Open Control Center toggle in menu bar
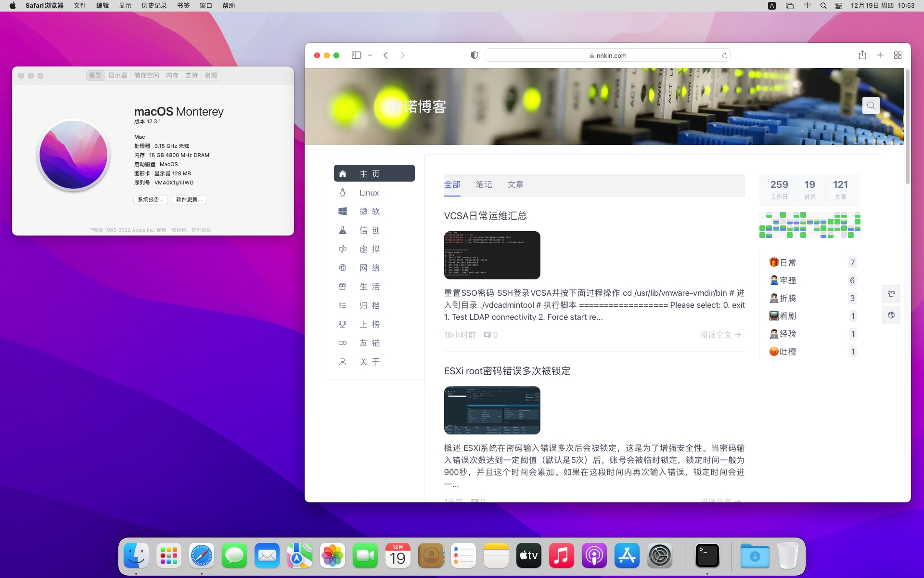Viewport: 924px width, 578px height. point(838,6)
